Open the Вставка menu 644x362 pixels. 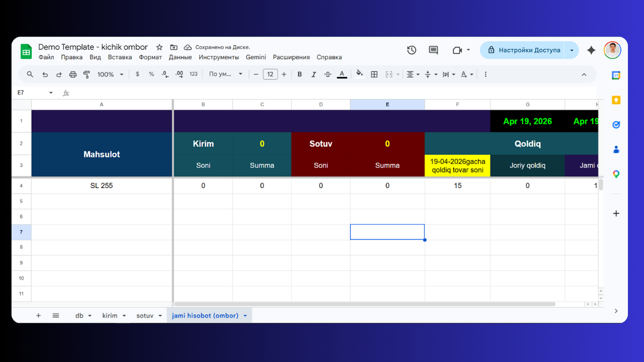[x=120, y=57]
